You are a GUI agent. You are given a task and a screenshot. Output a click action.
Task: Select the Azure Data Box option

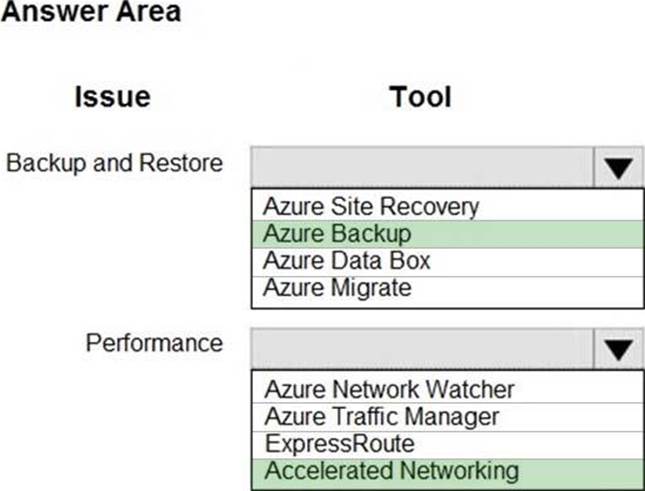tap(346, 261)
